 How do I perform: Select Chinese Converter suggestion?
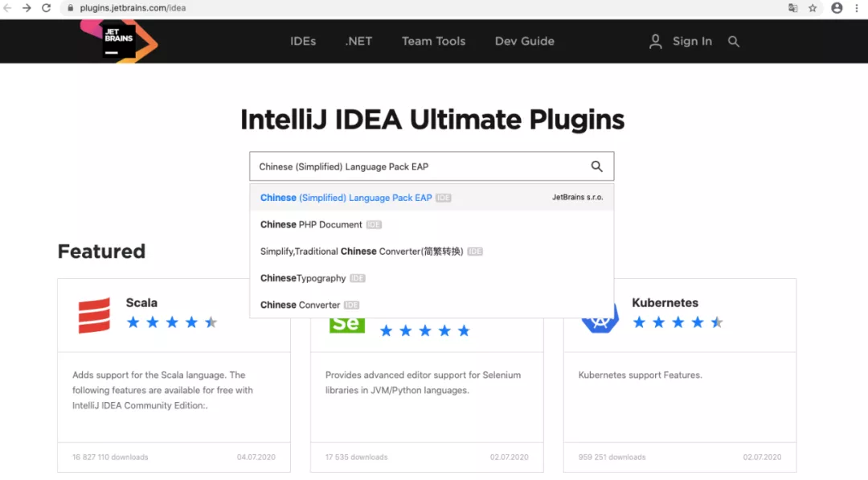click(432, 305)
